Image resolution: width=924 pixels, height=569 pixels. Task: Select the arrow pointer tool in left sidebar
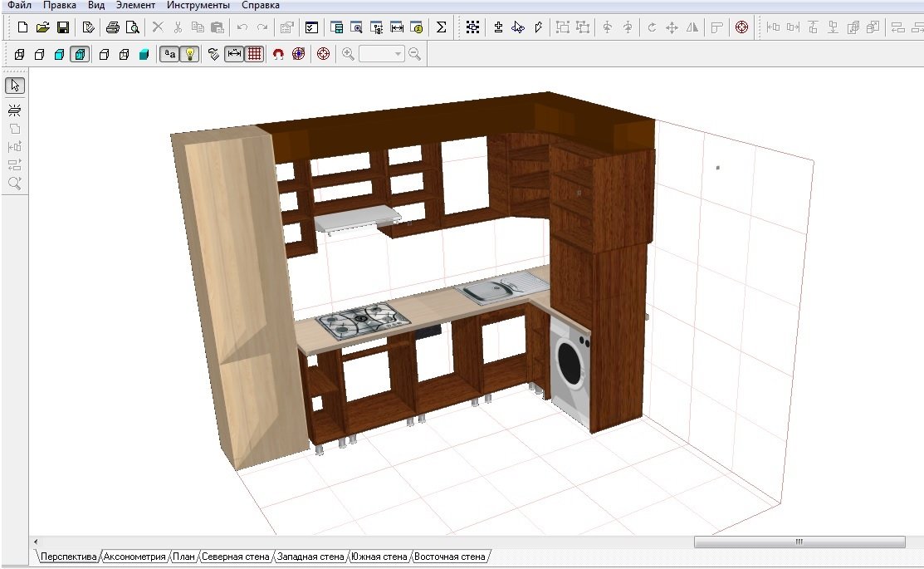[15, 86]
